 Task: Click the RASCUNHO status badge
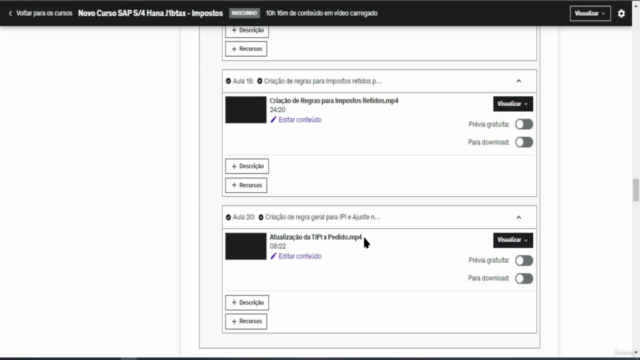pyautogui.click(x=244, y=13)
